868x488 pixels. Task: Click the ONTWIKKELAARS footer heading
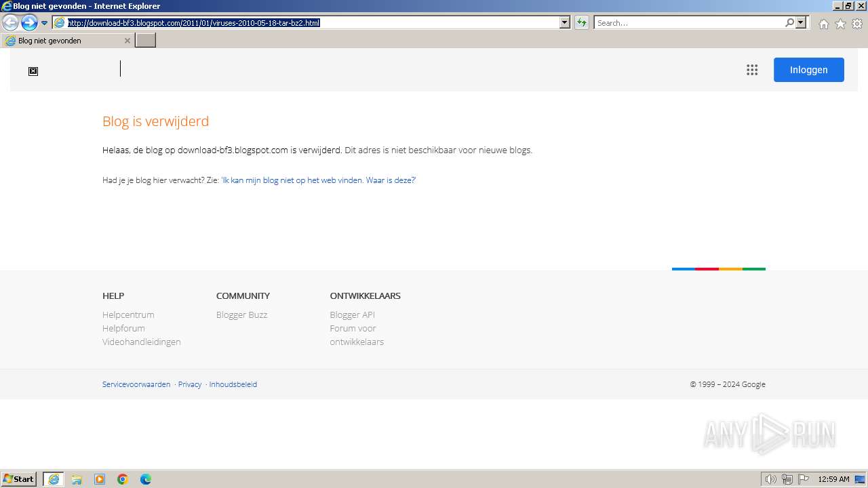[365, 296]
